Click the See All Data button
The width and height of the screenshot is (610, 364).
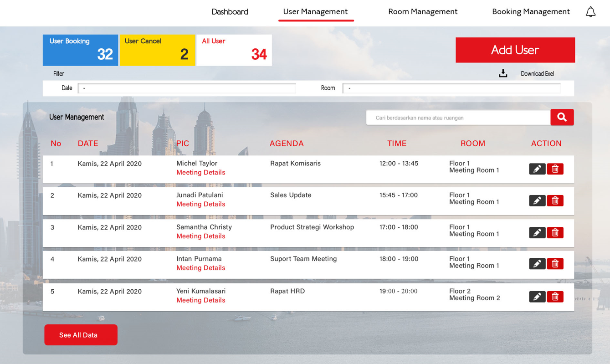point(81,335)
